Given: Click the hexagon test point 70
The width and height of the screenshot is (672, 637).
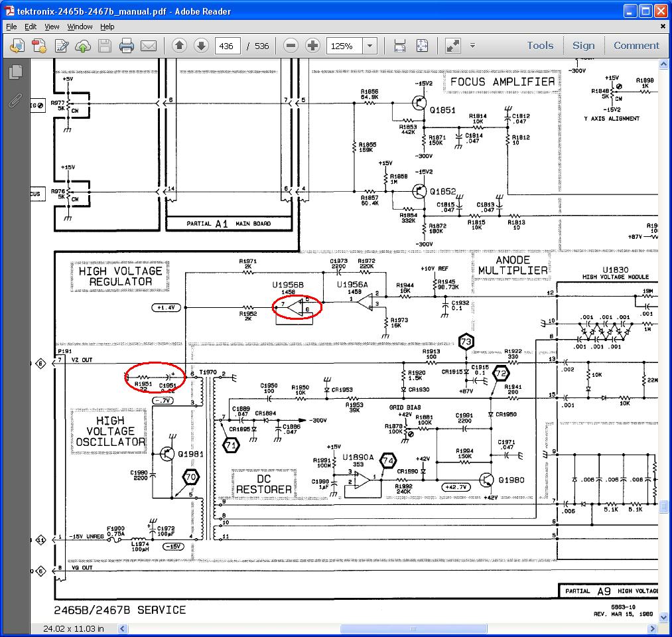Looking at the screenshot, I should pyautogui.click(x=190, y=476).
